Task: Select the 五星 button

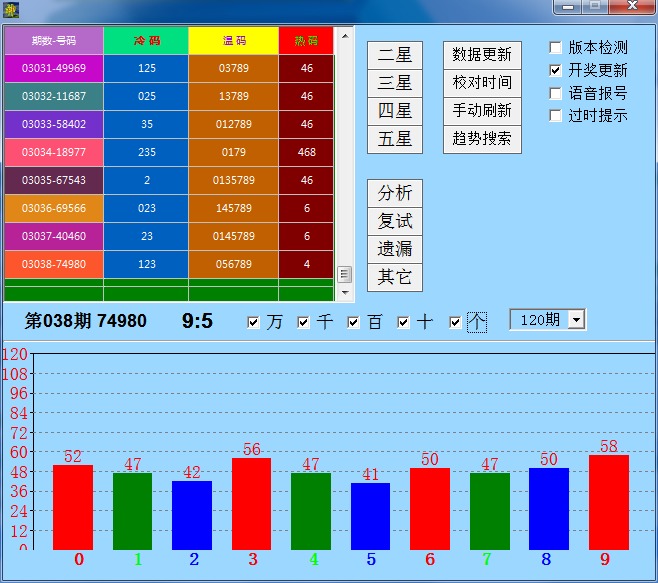Action: click(394, 139)
